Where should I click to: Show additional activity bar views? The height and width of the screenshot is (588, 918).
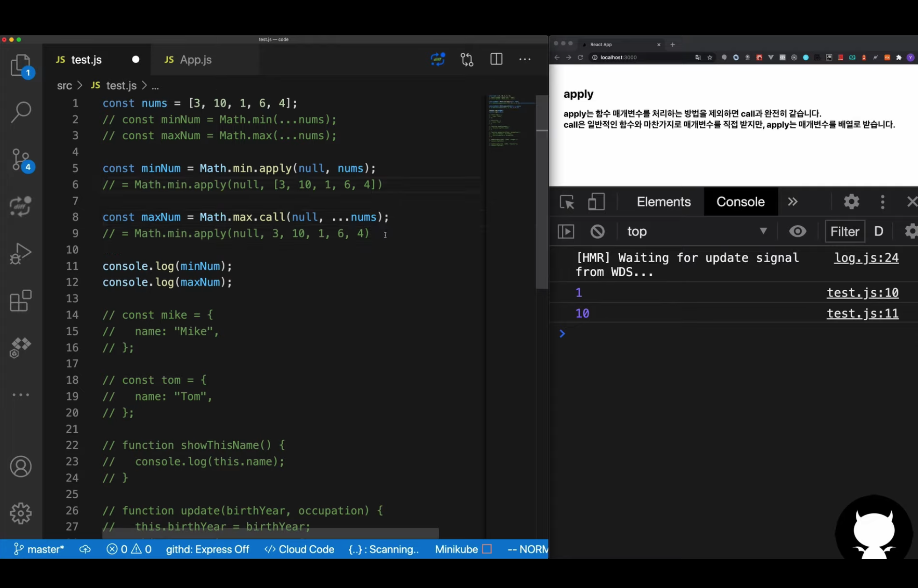(21, 395)
